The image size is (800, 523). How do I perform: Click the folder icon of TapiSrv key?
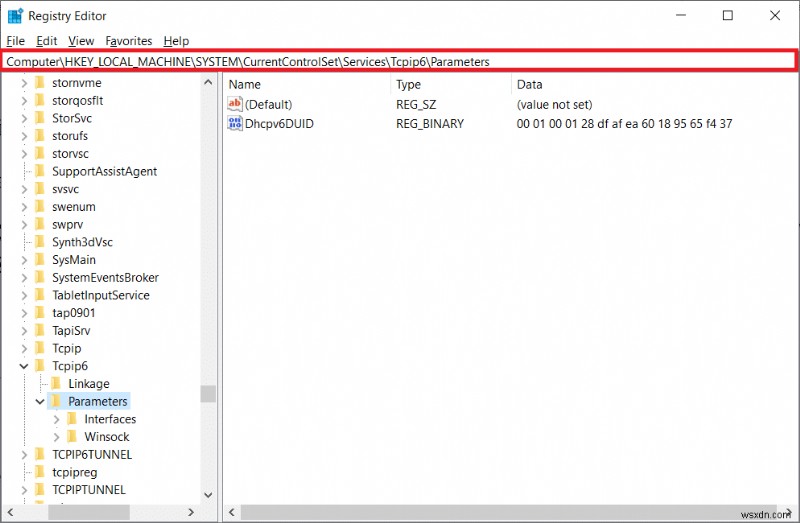[40, 330]
